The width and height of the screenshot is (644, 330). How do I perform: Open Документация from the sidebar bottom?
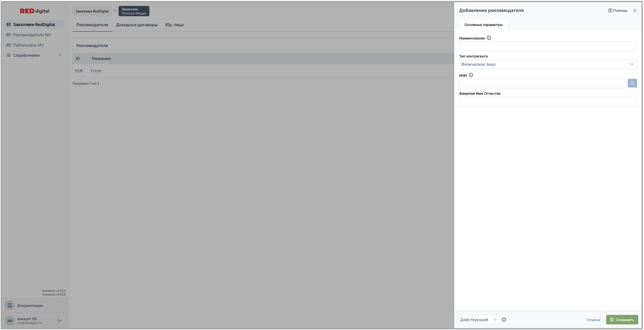coord(30,306)
